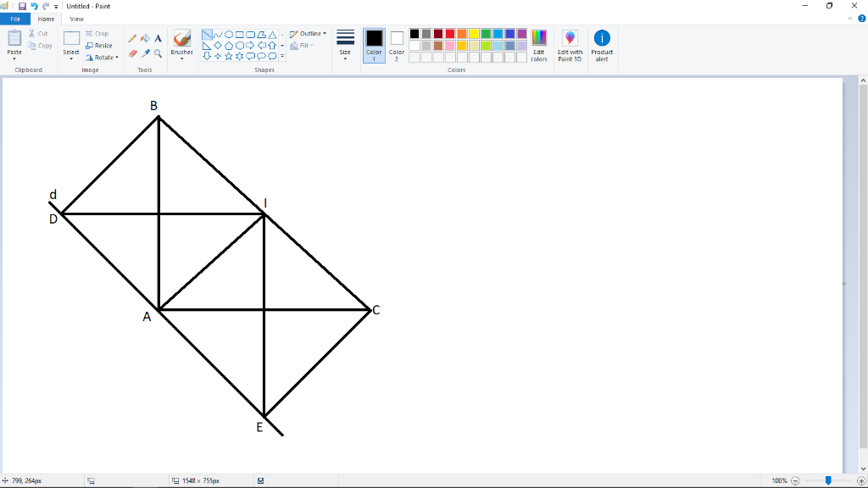Click the Edit colors button
The height and width of the screenshot is (488, 868).
538,46
